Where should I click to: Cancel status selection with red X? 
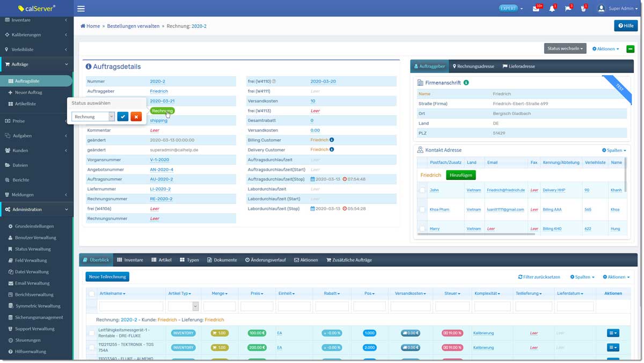click(136, 117)
